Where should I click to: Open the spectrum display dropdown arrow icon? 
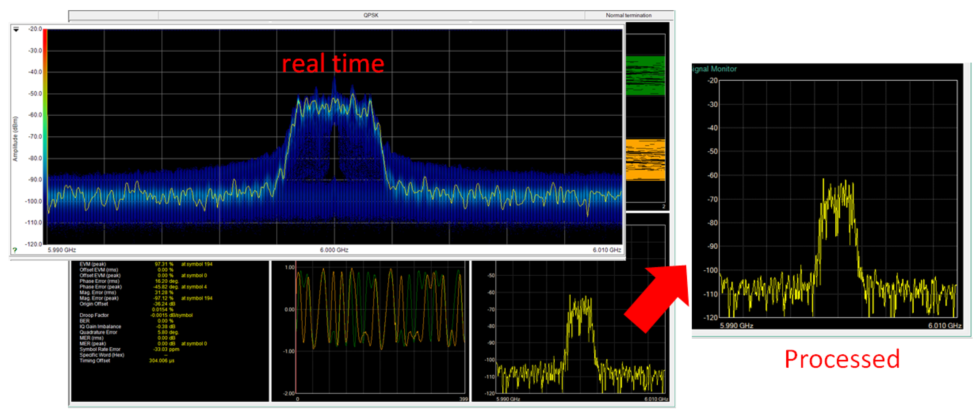pyautogui.click(x=16, y=29)
